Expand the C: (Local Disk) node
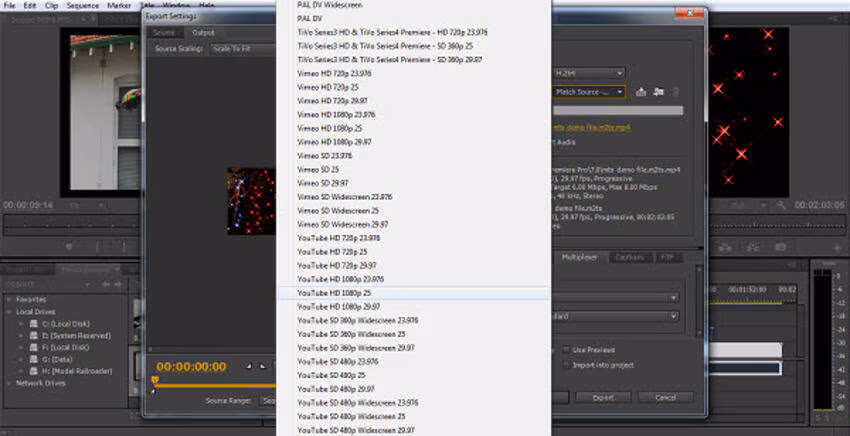 click(x=21, y=324)
